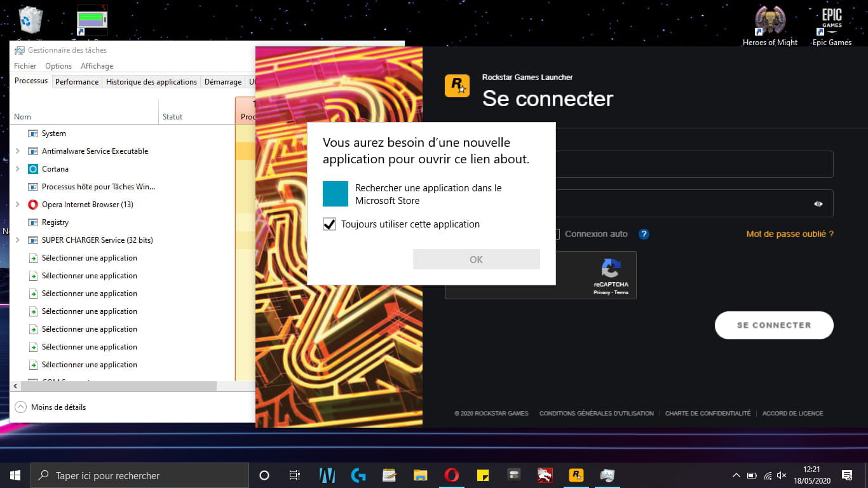
Task: Click the Registry process icon in Task Manager
Action: click(x=33, y=222)
